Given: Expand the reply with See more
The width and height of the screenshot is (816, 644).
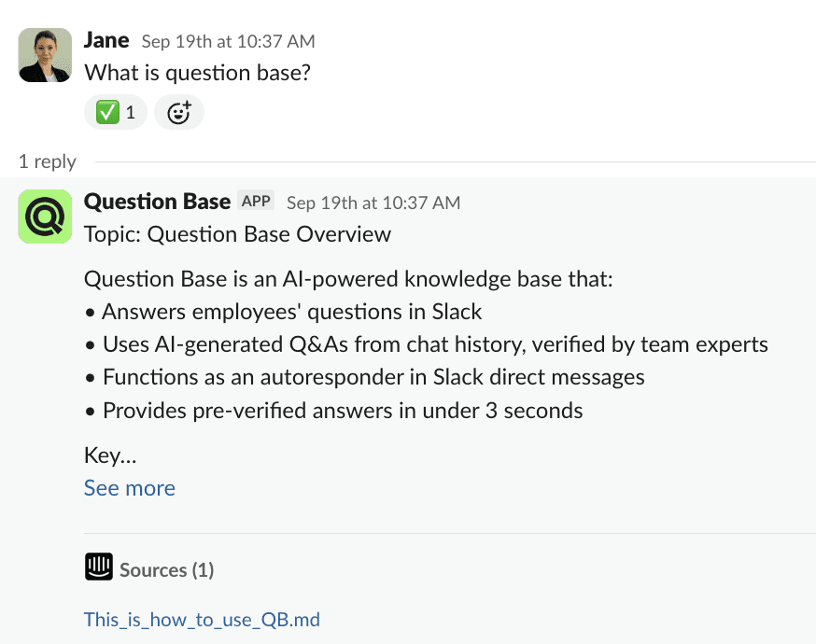Looking at the screenshot, I should point(129,488).
